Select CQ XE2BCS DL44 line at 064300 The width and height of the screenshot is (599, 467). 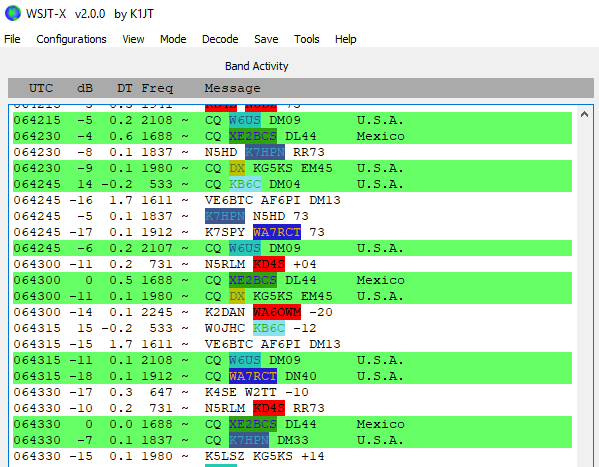[292, 280]
